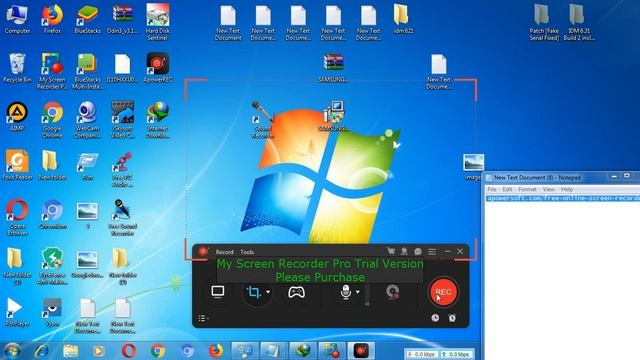Click the shopping cart purchase icon
Screen dimensions: 640x360
click(x=391, y=251)
